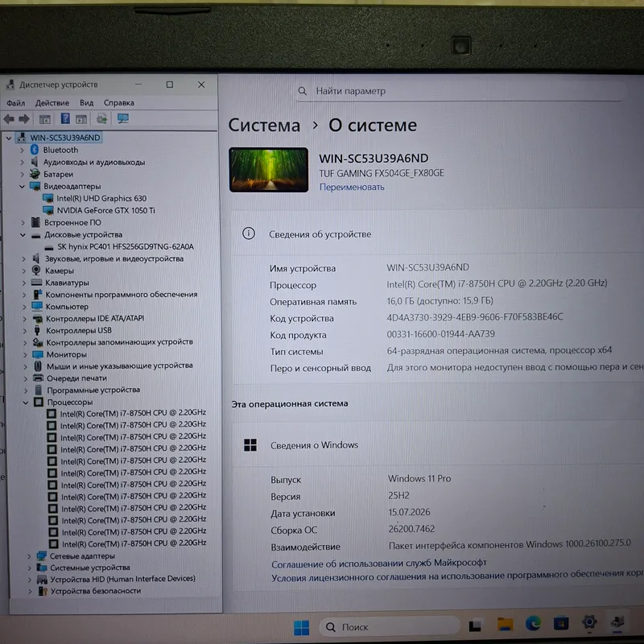Viewport: 644px width, 644px height.
Task: Expand the Bluetooth node
Action: pos(23,151)
